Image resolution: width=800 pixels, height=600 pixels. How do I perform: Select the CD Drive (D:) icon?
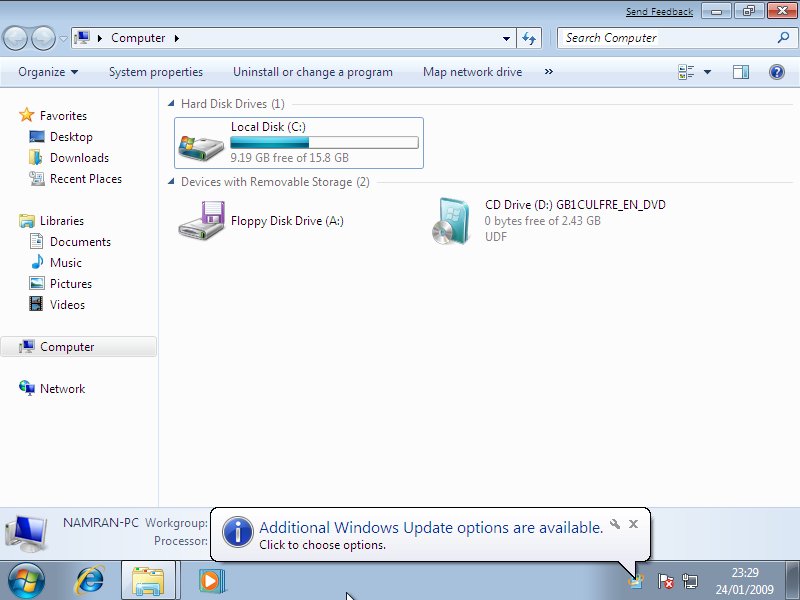pos(451,221)
